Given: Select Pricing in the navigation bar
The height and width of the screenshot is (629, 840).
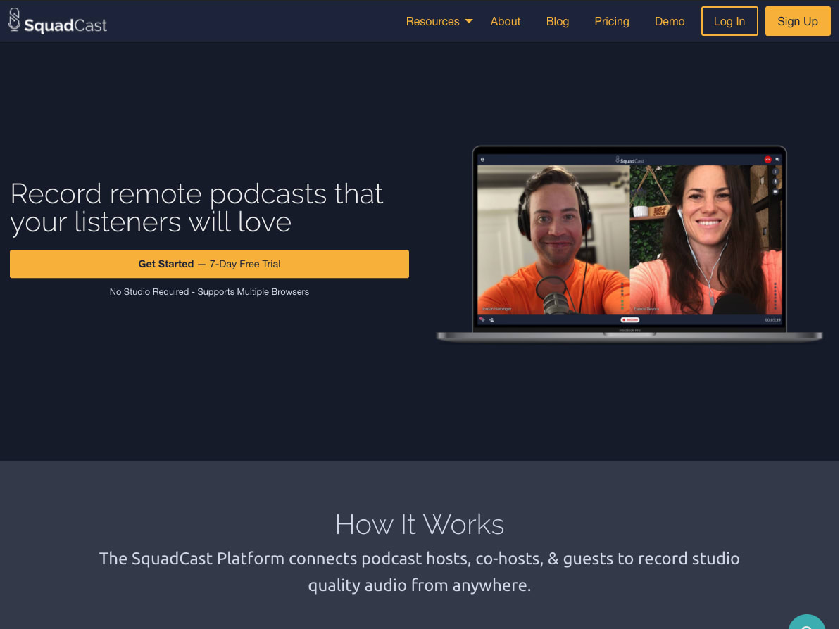Looking at the screenshot, I should (x=611, y=21).
